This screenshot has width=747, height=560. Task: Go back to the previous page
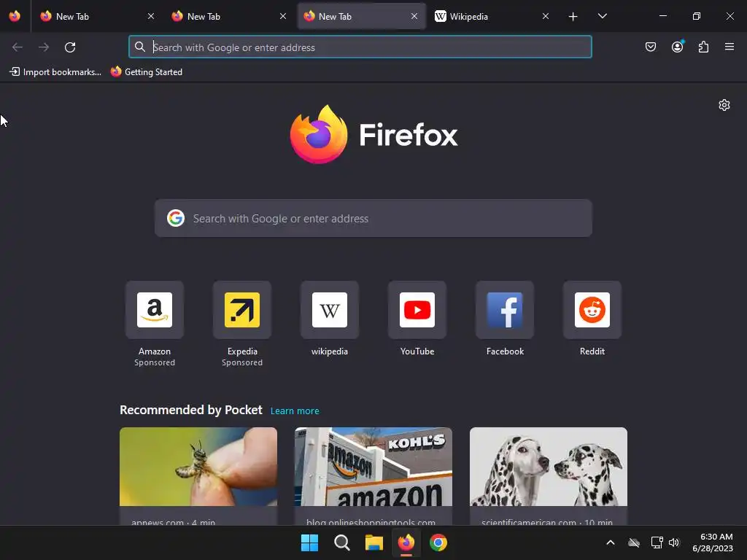[x=18, y=47]
